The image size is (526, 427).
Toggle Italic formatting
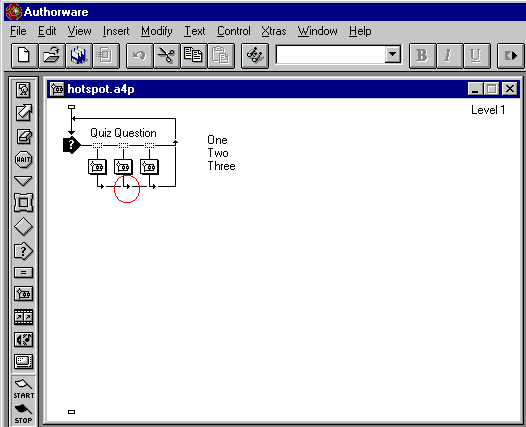point(450,56)
